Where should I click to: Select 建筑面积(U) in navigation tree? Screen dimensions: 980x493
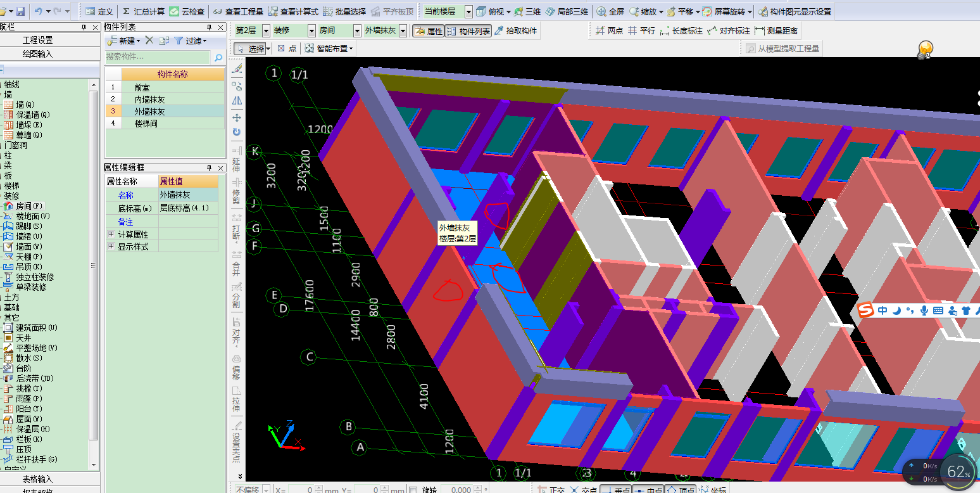(31, 328)
